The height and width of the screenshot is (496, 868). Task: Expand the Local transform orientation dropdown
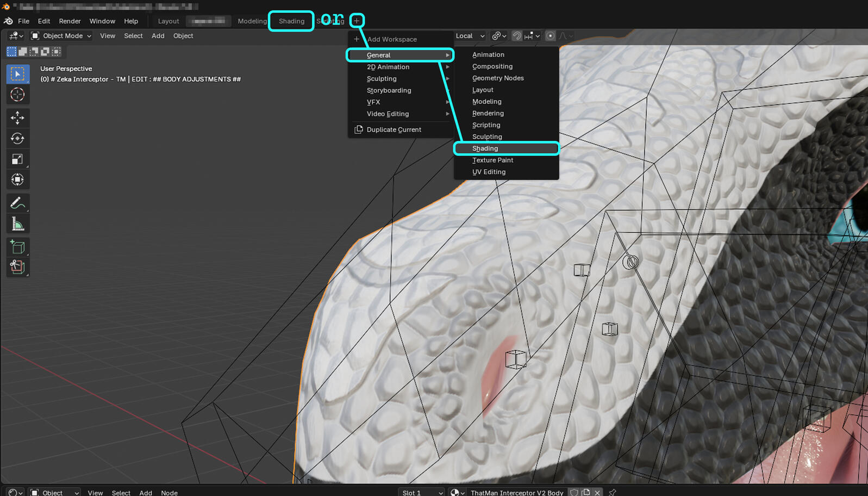[x=470, y=36]
